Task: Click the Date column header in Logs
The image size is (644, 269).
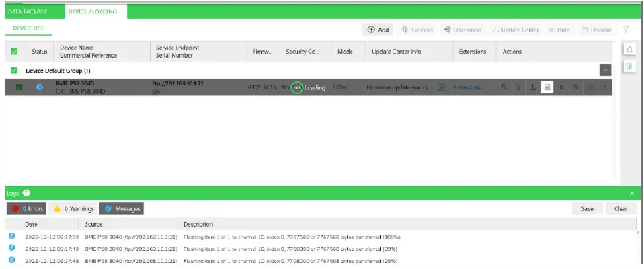Action: tap(31, 224)
